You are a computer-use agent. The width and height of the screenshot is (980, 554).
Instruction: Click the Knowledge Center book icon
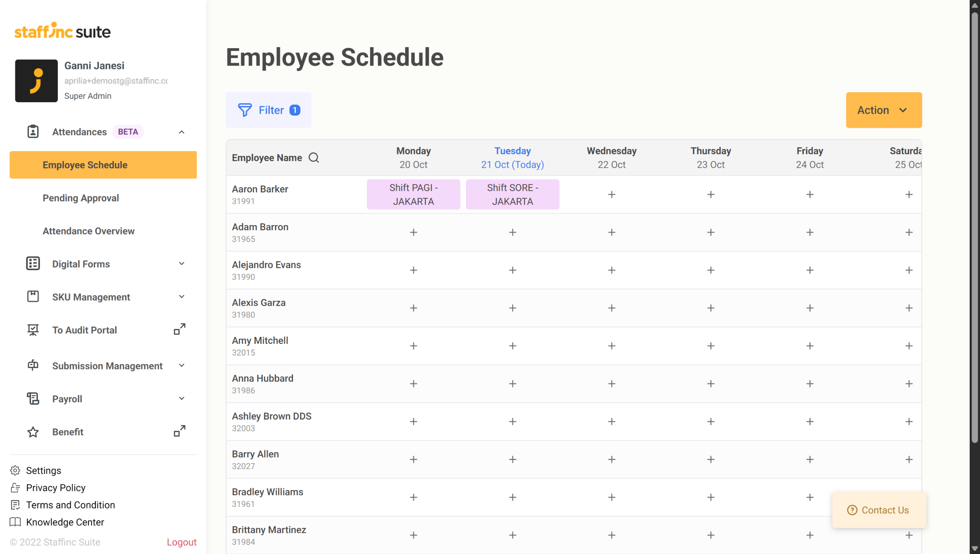coord(15,522)
